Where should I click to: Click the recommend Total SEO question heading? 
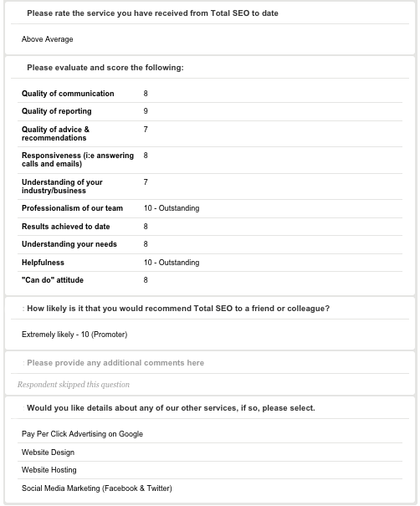tap(178, 309)
